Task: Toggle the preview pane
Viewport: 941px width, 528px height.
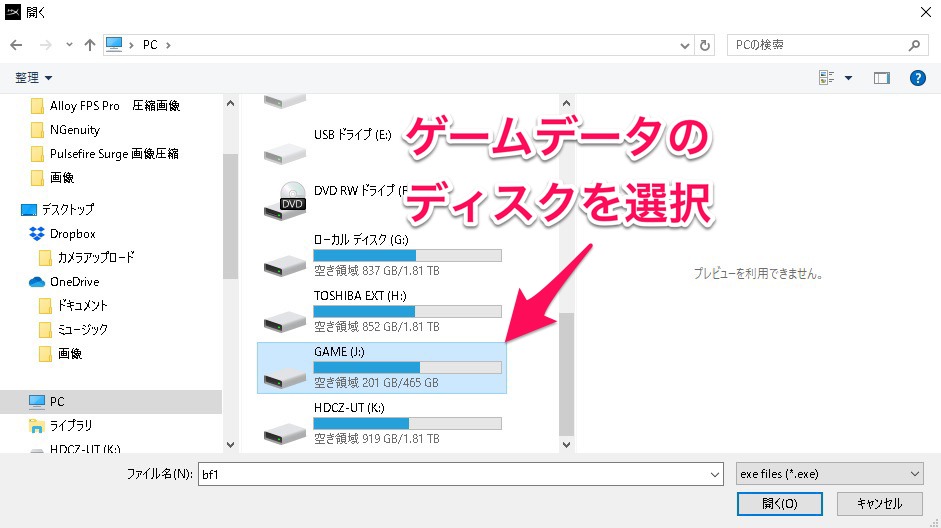Action: (x=882, y=77)
